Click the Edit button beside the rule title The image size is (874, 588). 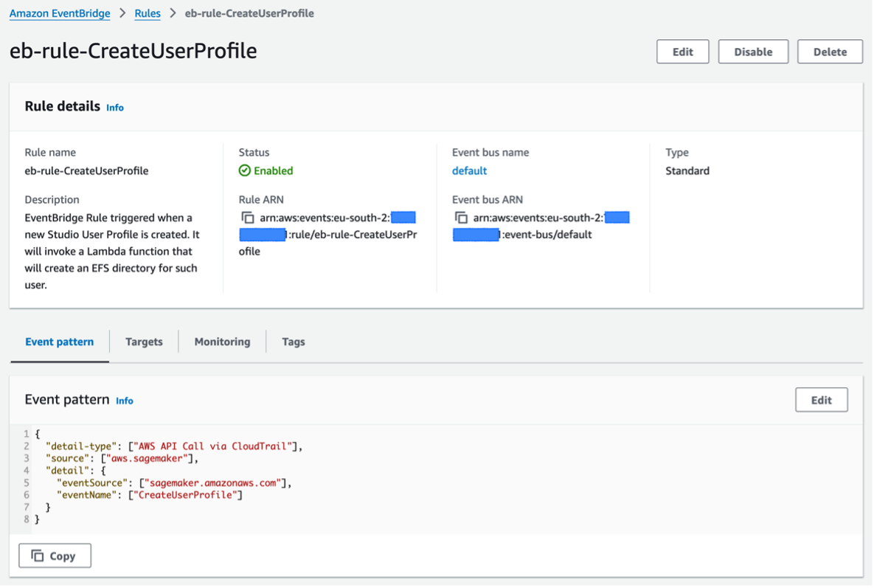[682, 52]
